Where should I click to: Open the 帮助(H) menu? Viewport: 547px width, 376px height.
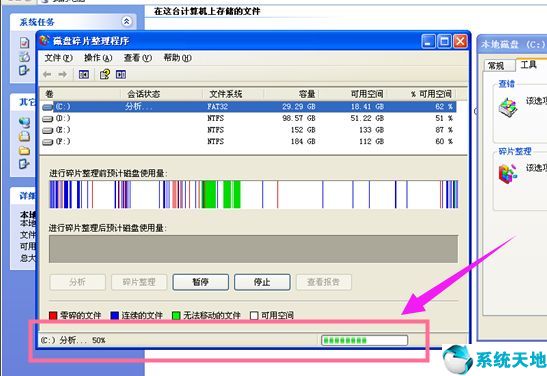178,58
